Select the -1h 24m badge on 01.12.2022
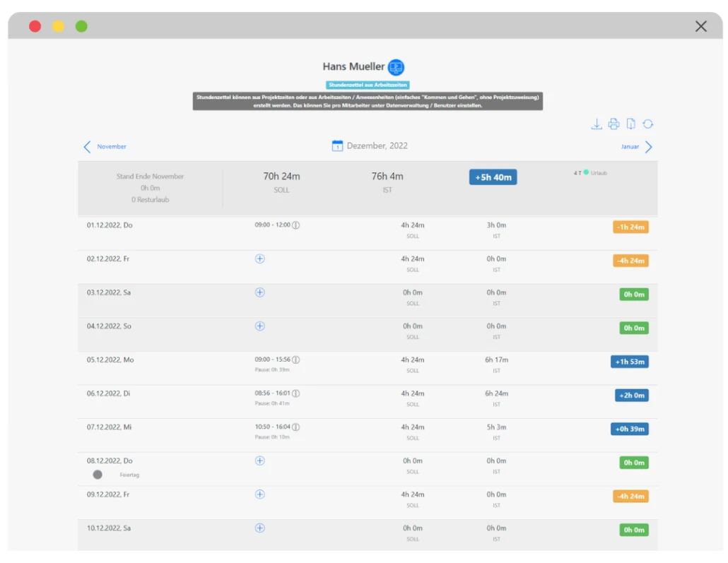Screen dimensions: 728x563 630,227
